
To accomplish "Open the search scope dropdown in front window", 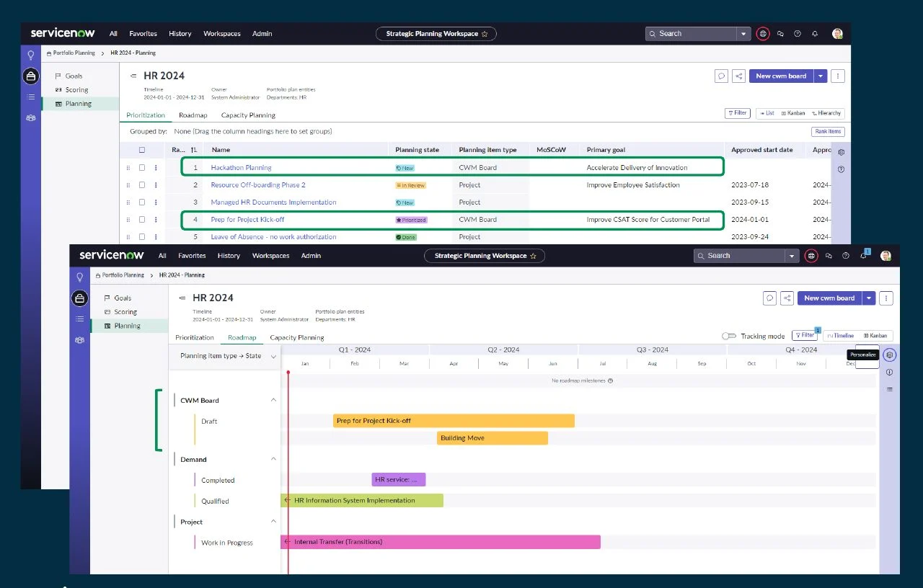I will (x=792, y=256).
